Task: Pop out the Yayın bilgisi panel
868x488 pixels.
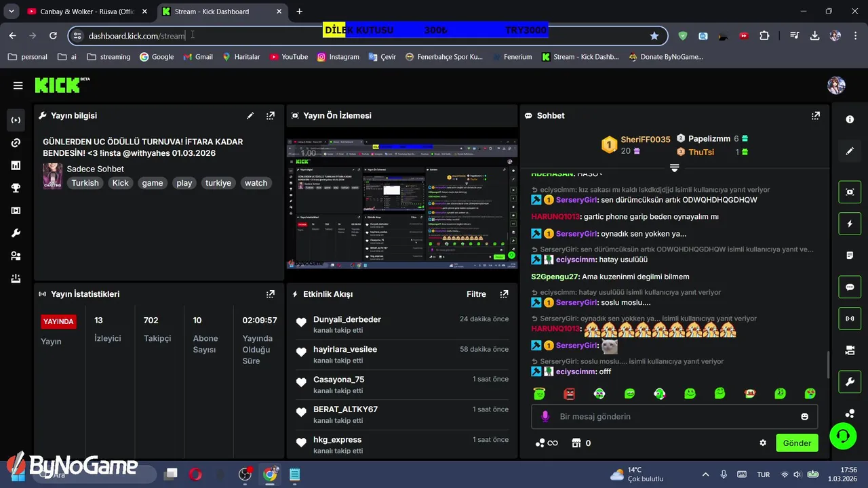Action: pyautogui.click(x=271, y=116)
